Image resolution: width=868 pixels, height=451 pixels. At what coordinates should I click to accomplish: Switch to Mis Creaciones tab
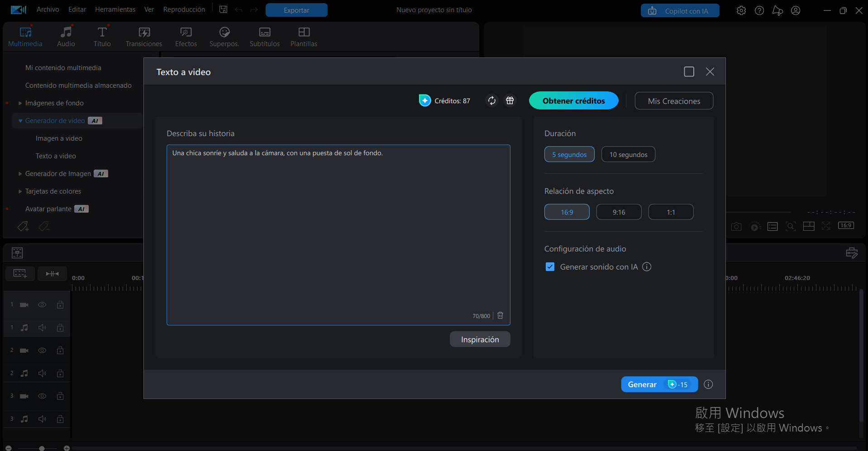click(673, 100)
